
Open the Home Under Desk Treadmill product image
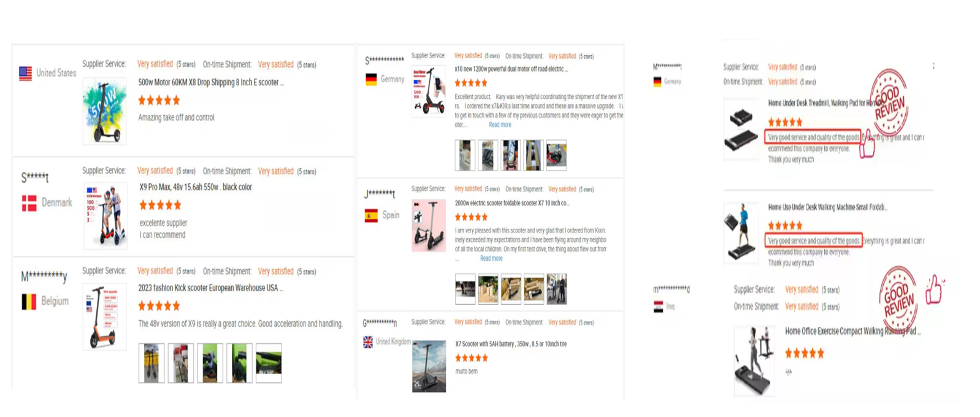coord(741,130)
